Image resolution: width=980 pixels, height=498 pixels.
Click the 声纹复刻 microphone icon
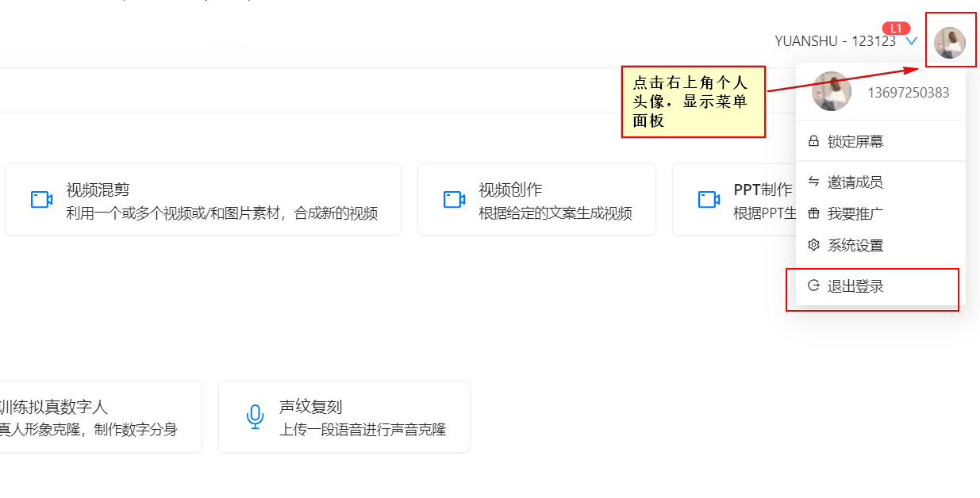pyautogui.click(x=255, y=416)
